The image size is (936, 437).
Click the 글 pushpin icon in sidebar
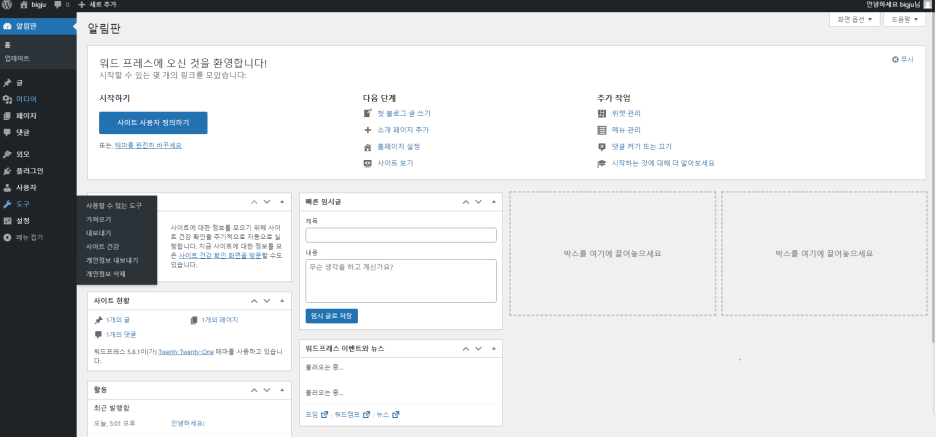[7, 82]
